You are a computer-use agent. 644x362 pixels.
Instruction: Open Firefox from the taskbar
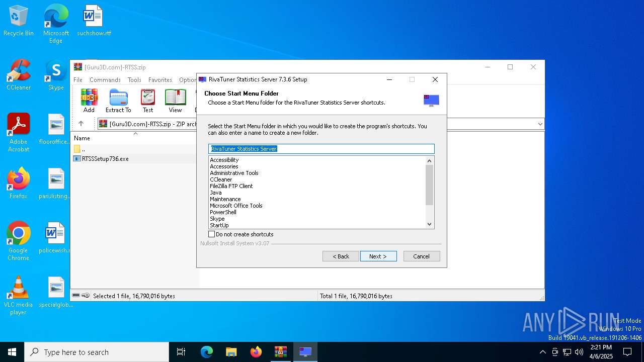[256, 352]
